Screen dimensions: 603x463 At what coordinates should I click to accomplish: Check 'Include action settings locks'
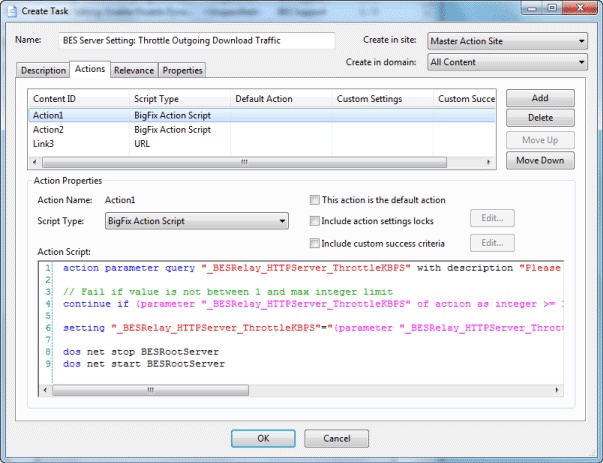tap(315, 221)
